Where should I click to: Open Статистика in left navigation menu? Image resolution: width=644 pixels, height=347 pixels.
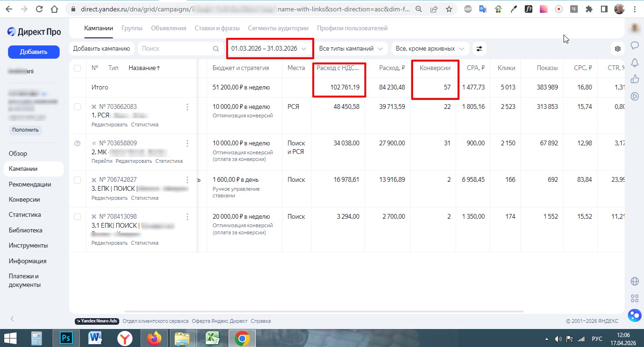click(25, 215)
